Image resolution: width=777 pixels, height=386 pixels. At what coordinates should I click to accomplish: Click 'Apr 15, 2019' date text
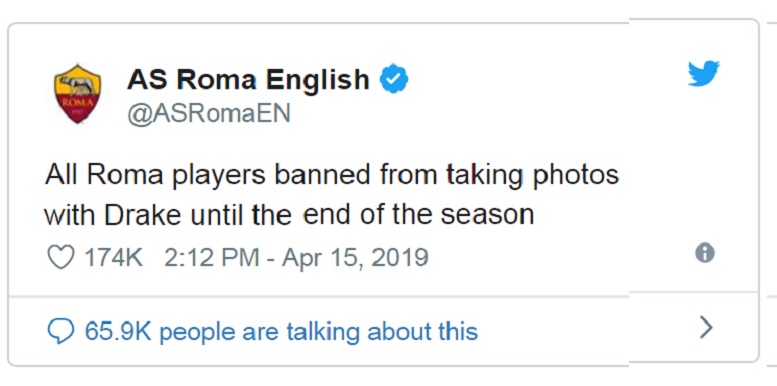coord(355,258)
